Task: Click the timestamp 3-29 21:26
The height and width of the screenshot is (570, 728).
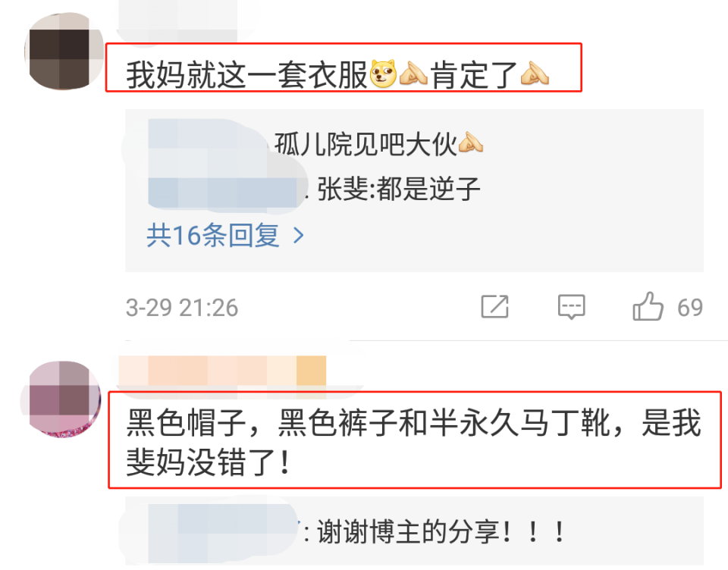Action: [x=182, y=307]
